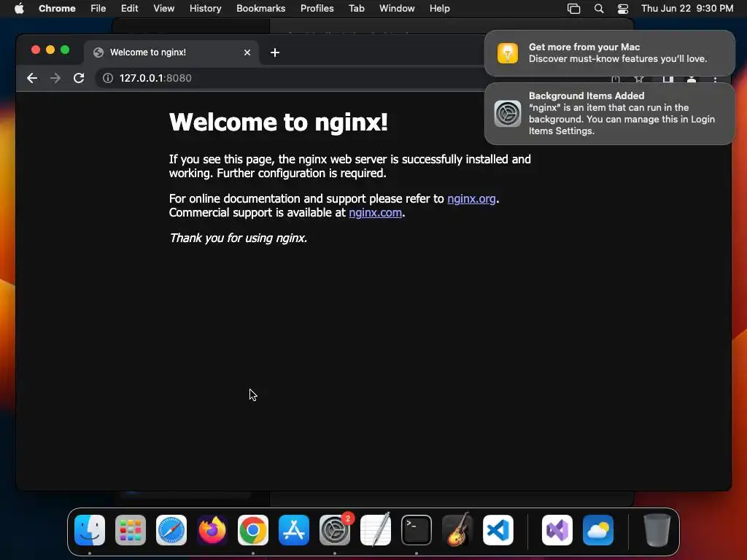Open the History menu
The height and width of the screenshot is (560, 747).
pos(205,9)
